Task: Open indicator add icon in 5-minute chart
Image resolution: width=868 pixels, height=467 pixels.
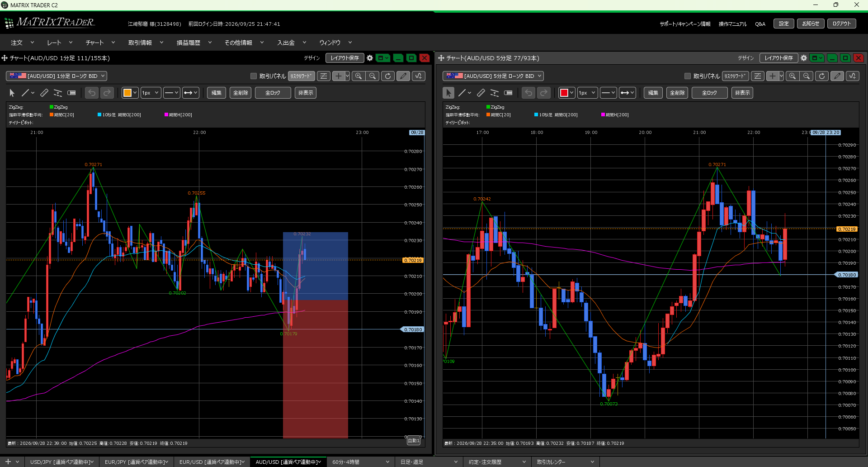Action: coord(853,76)
